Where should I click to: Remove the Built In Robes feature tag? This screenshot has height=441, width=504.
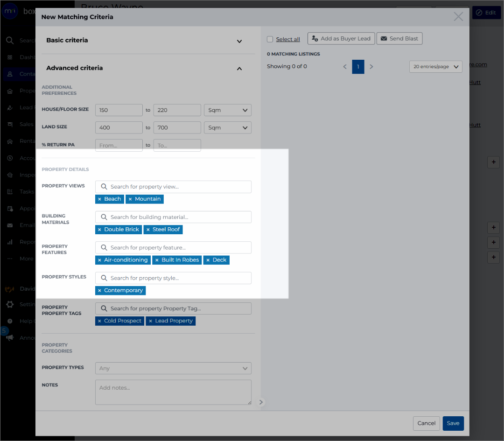157,260
